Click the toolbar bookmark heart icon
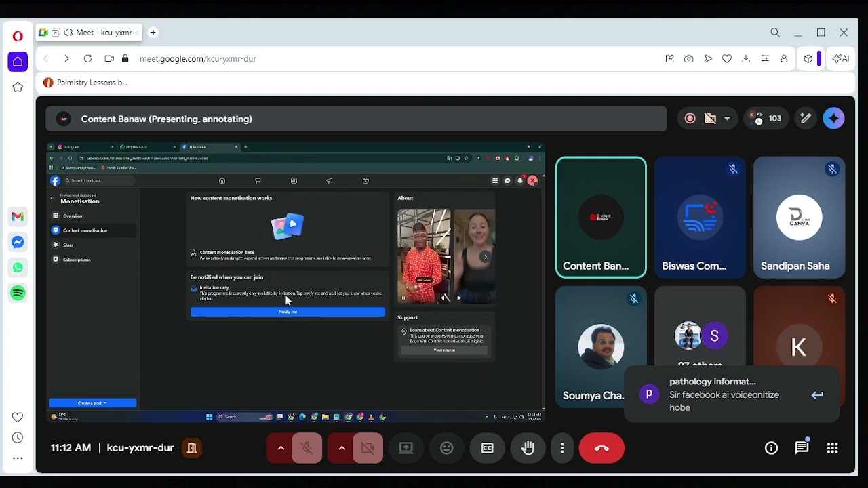Screen dimensions: 868x488 727,59
